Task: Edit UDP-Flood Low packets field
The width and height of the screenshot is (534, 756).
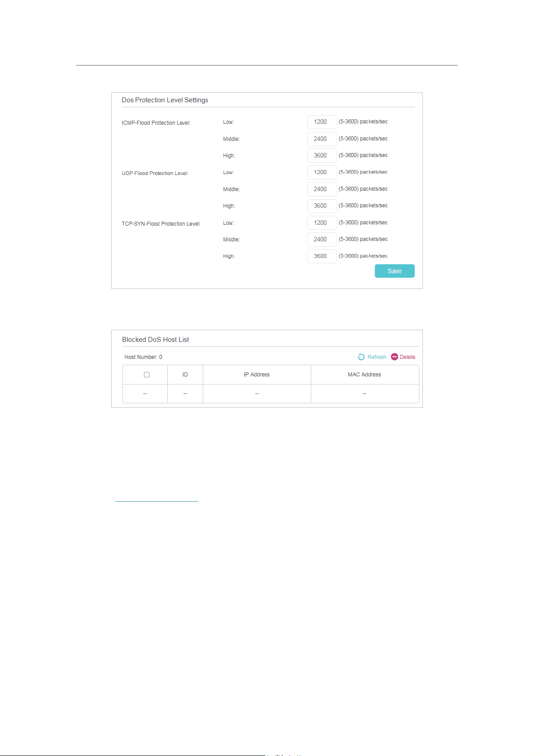Action: pyautogui.click(x=322, y=172)
